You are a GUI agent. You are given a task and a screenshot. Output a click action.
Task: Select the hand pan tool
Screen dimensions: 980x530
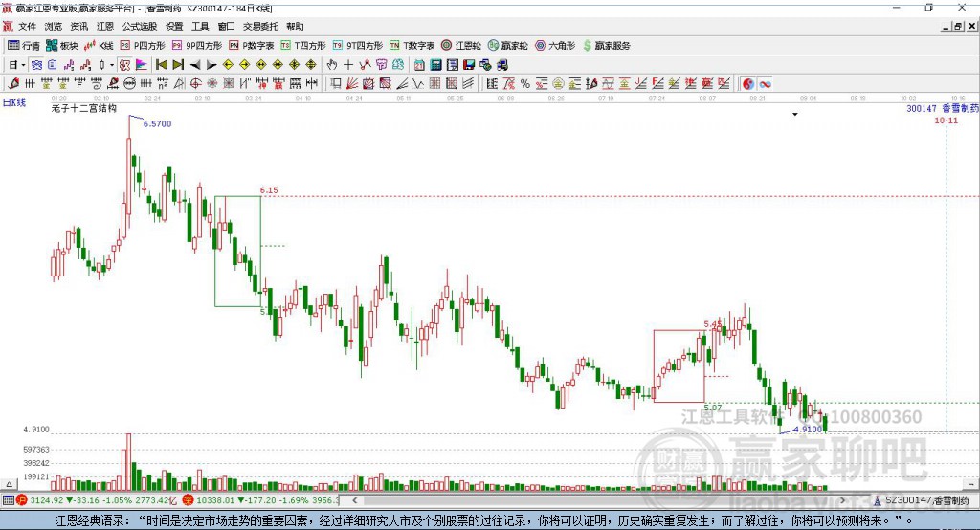(332, 65)
